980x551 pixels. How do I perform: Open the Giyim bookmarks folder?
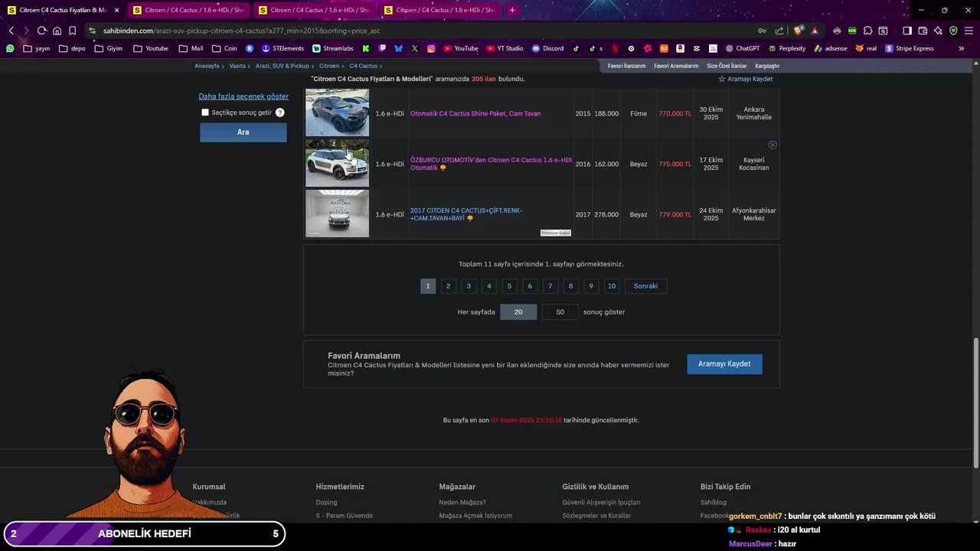point(109,48)
